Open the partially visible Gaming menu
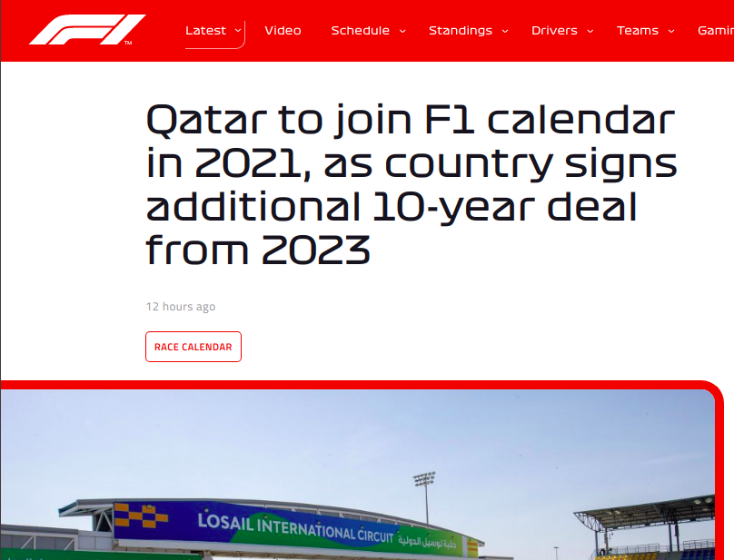The image size is (734, 560). pos(715,31)
